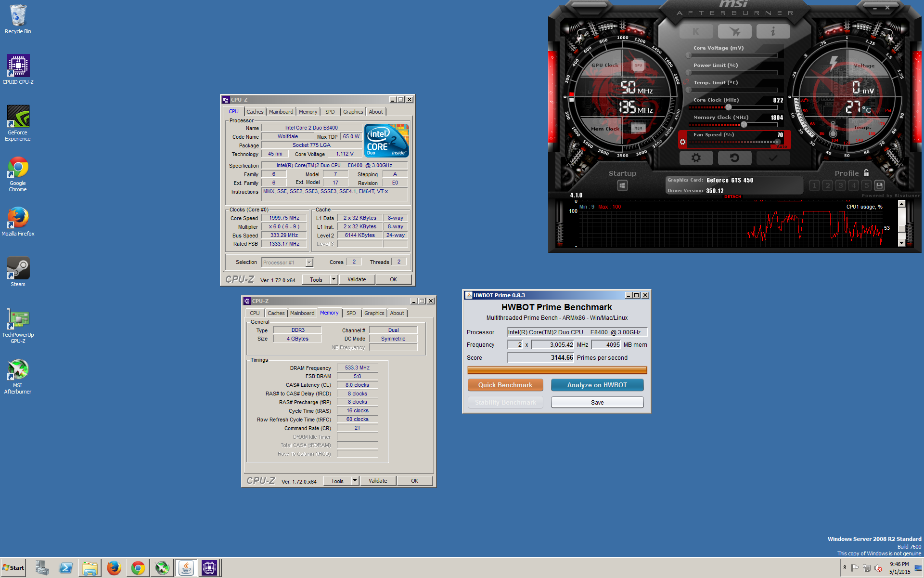Run the Quick Benchmark in HWBOT Prime
924x578 pixels.
pyautogui.click(x=505, y=385)
